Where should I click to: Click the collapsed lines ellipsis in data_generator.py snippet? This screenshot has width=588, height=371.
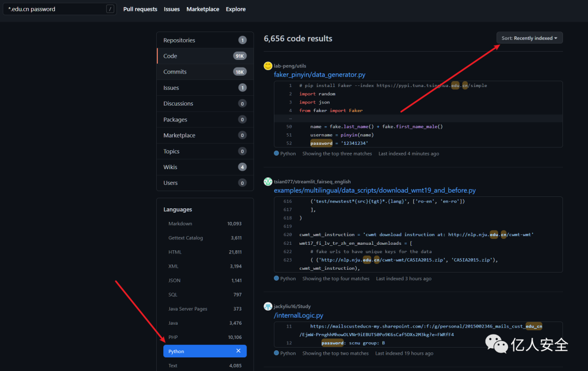coord(290,119)
